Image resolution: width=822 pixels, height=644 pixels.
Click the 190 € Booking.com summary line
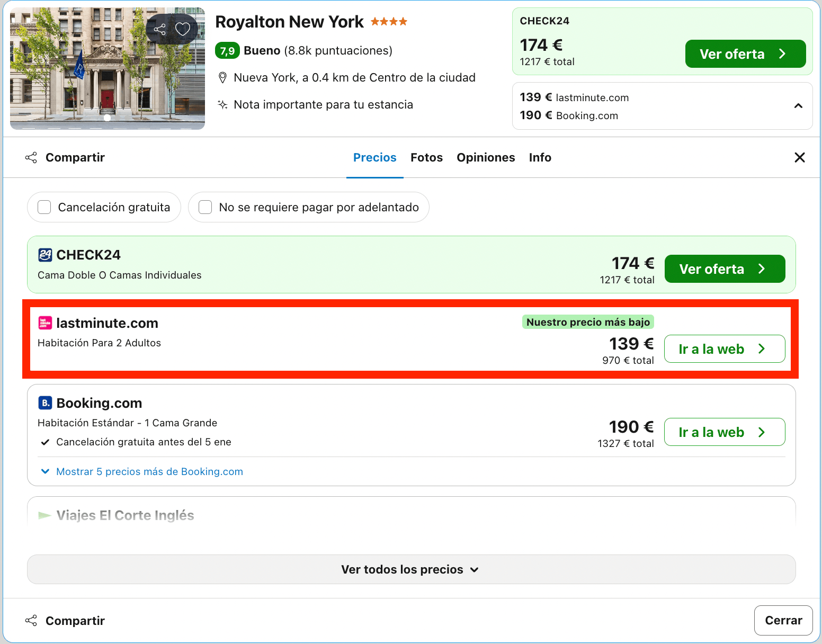[x=569, y=115]
